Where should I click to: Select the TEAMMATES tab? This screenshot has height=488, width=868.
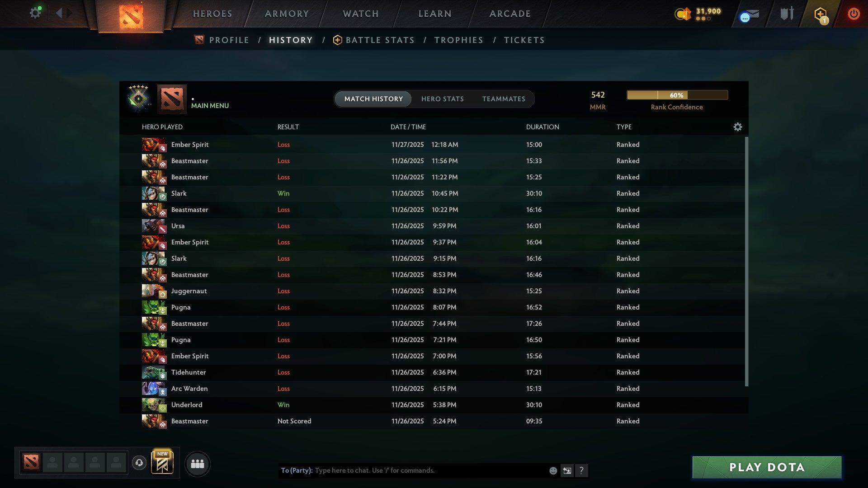[504, 99]
